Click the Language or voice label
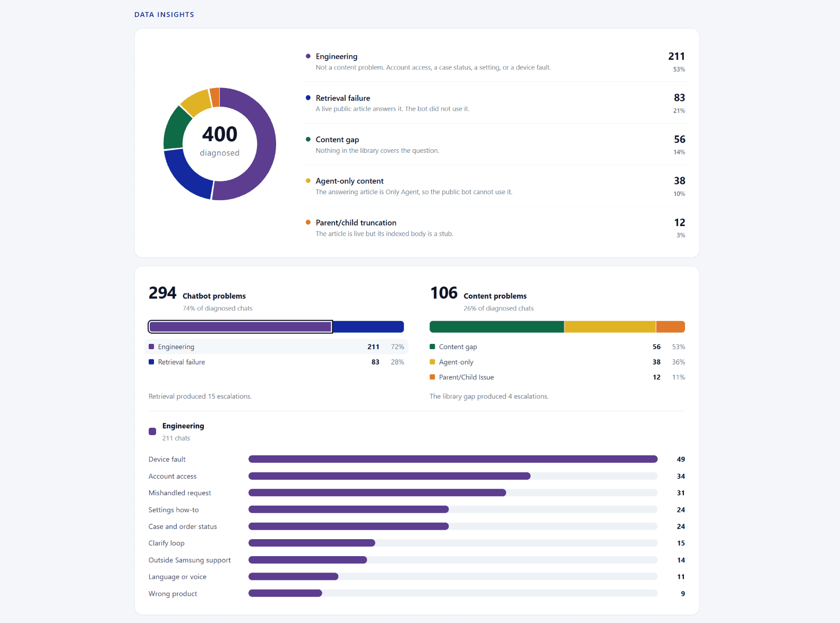840x623 pixels. pyautogui.click(x=177, y=577)
